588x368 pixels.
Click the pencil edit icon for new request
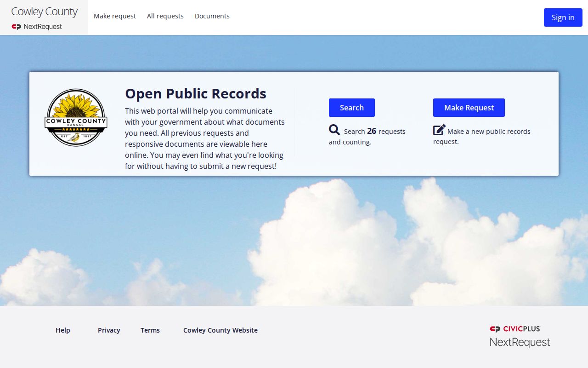pos(439,130)
